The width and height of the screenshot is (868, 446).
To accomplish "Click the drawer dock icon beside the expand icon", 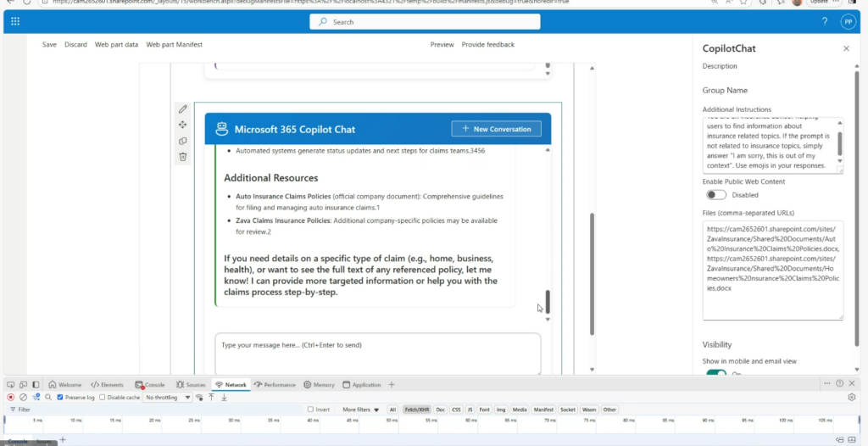I will [839, 440].
